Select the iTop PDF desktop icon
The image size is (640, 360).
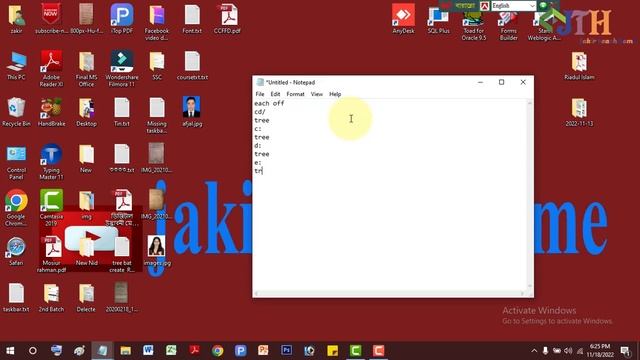[x=122, y=19]
